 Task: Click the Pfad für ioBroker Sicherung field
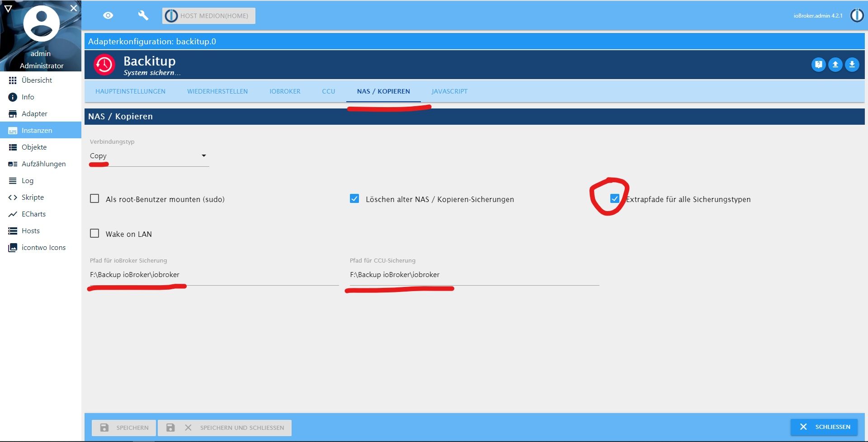click(214, 275)
